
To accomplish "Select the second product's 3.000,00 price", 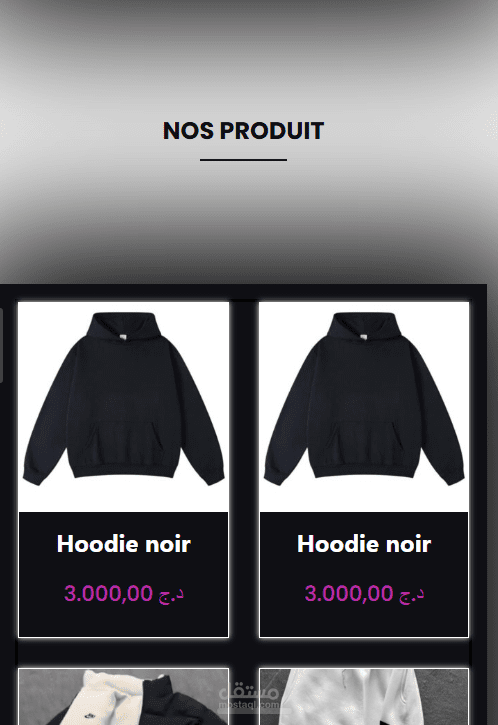I will 349,593.
